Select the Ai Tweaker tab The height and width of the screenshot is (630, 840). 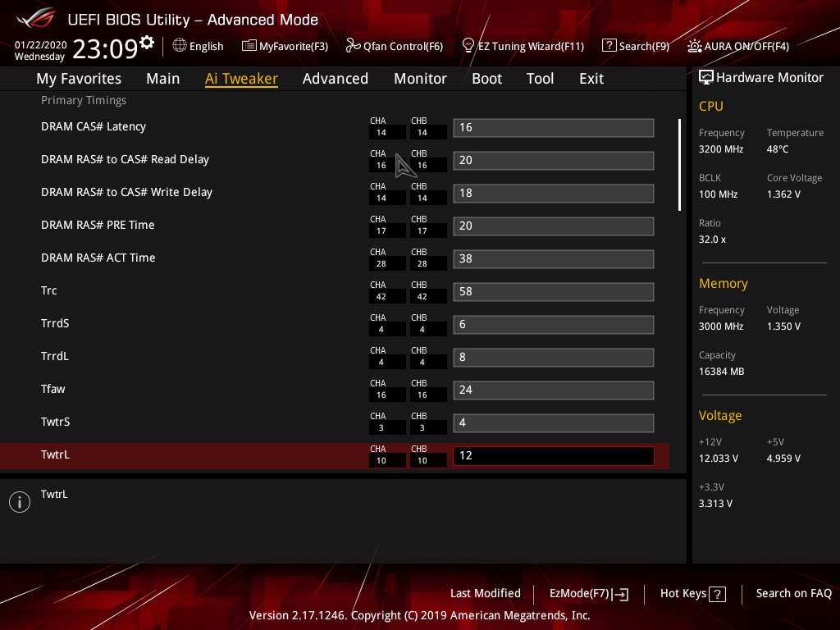click(x=241, y=79)
